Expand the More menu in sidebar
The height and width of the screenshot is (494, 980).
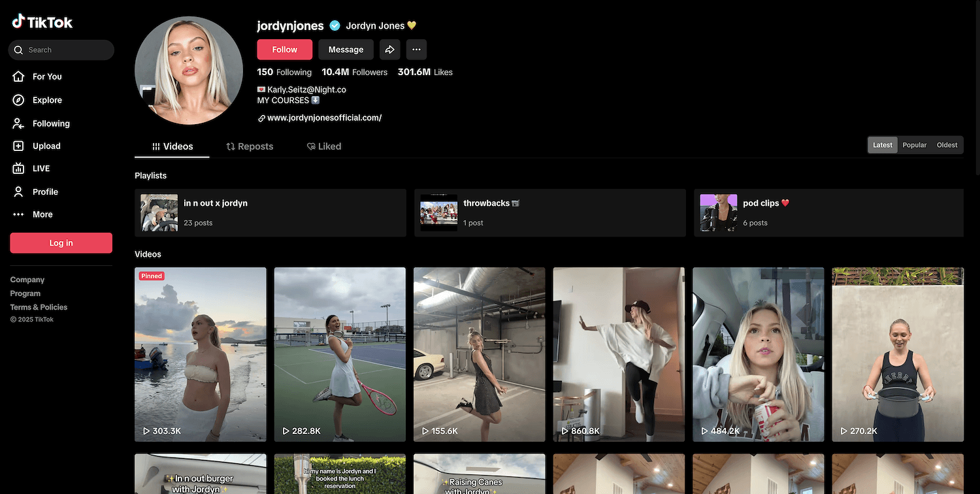click(42, 214)
